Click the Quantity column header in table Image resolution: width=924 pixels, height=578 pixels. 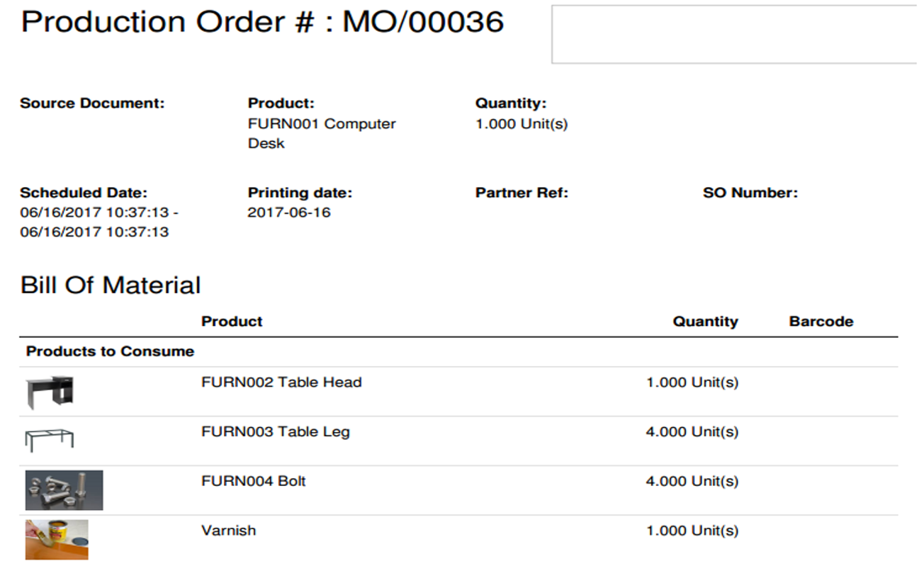tap(705, 322)
